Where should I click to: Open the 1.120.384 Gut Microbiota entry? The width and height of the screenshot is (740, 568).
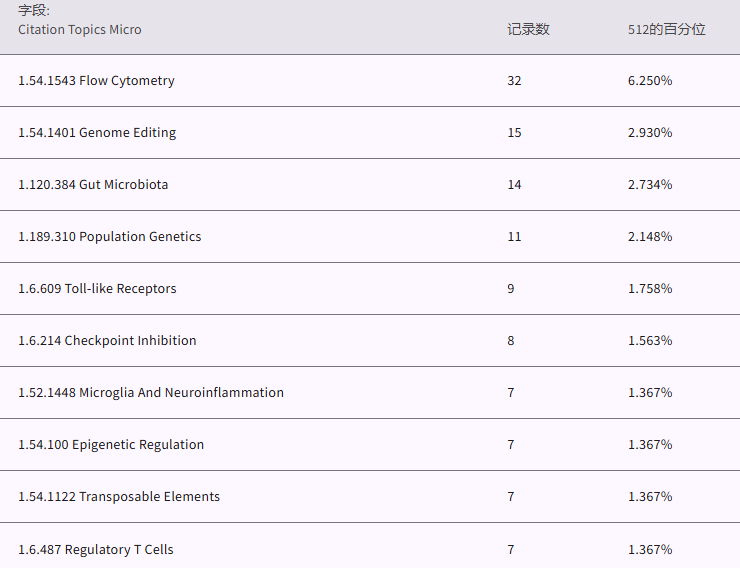[x=93, y=185]
